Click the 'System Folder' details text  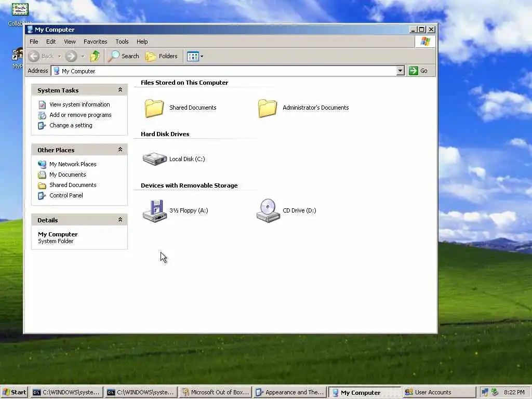[x=56, y=241]
